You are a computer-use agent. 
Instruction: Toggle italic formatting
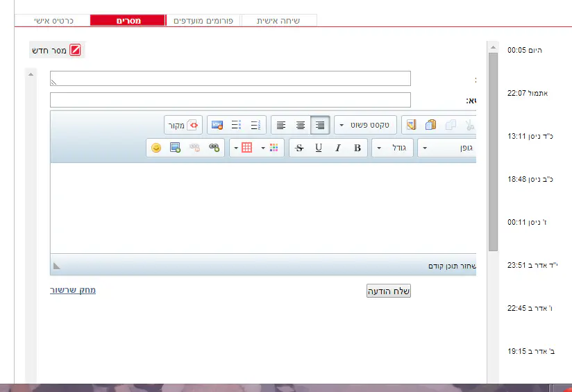coord(338,148)
